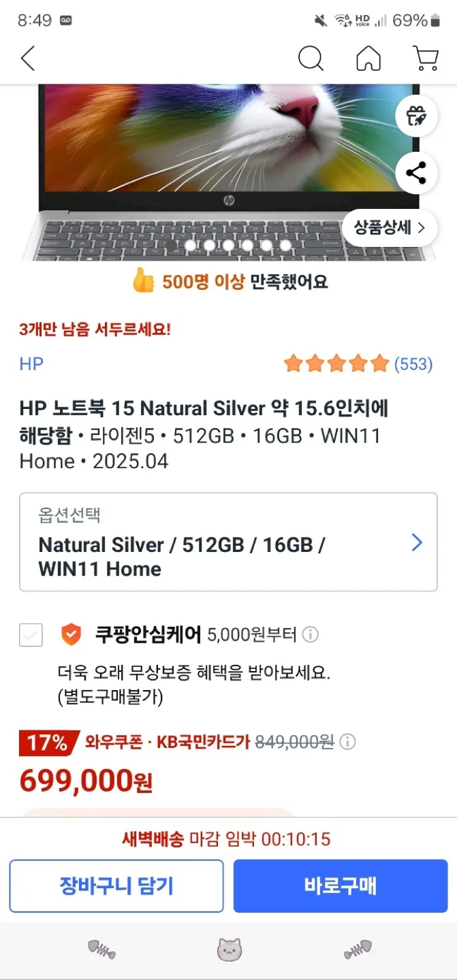Image resolution: width=457 pixels, height=980 pixels.
Task: Tap the HP laptop product image
Action: [x=228, y=172]
